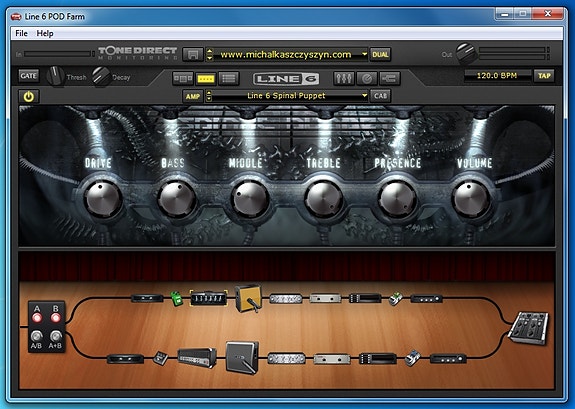Screen dimensions: 575x409
Task: Enable the A+B footswitch
Action: coord(56,336)
